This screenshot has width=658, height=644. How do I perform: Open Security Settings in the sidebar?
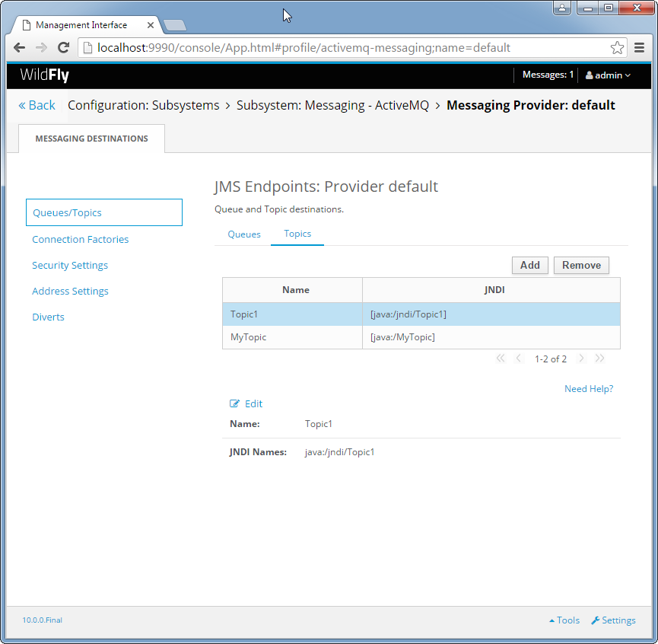coord(70,266)
